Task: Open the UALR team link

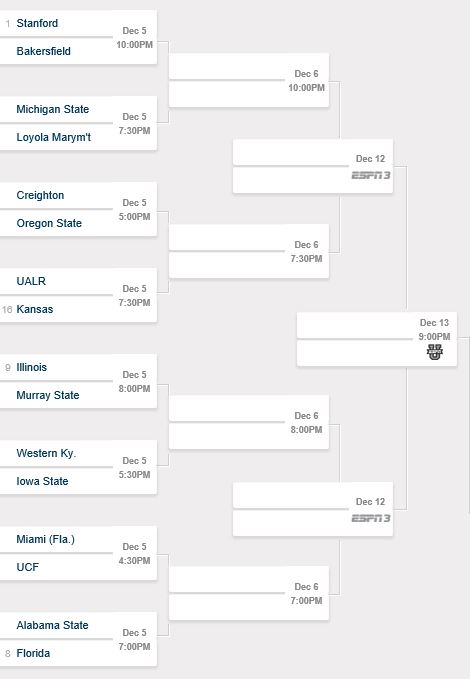Action: (31, 281)
